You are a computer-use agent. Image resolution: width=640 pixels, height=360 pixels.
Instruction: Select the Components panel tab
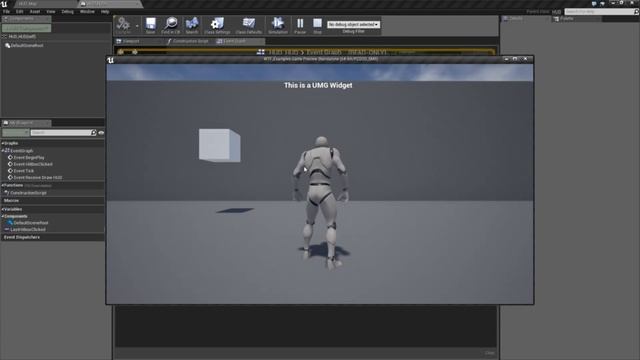pos(26,19)
